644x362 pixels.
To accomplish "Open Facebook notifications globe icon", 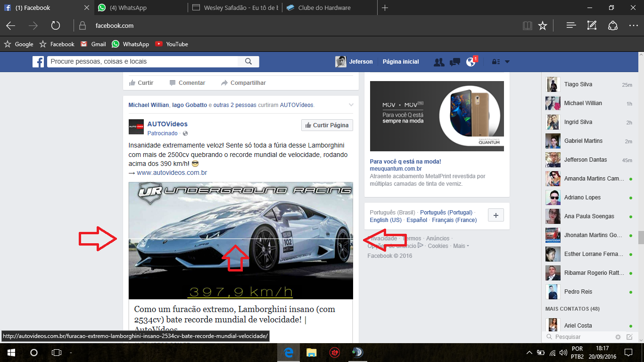I will click(471, 62).
